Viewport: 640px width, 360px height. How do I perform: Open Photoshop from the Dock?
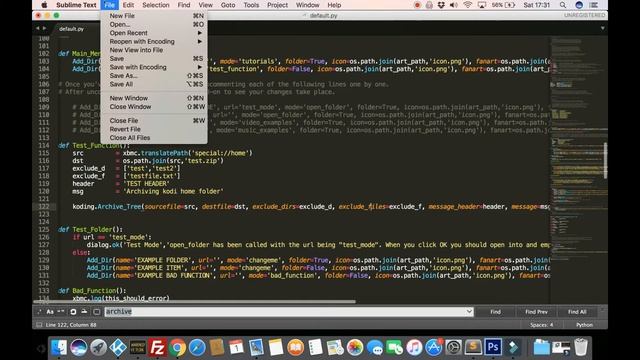tap(493, 347)
